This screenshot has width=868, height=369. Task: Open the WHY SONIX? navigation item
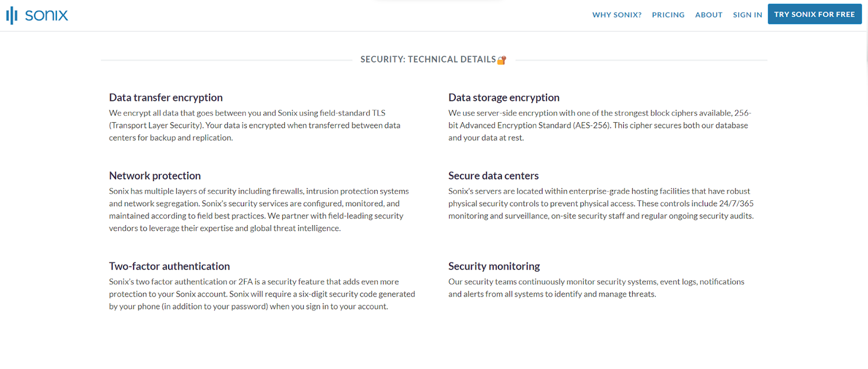617,15
